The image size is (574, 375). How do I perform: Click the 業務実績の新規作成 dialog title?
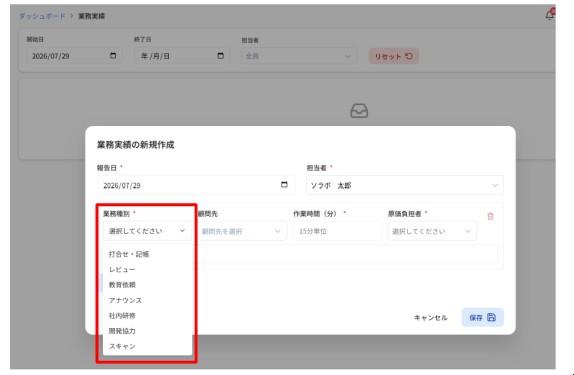[x=135, y=145]
